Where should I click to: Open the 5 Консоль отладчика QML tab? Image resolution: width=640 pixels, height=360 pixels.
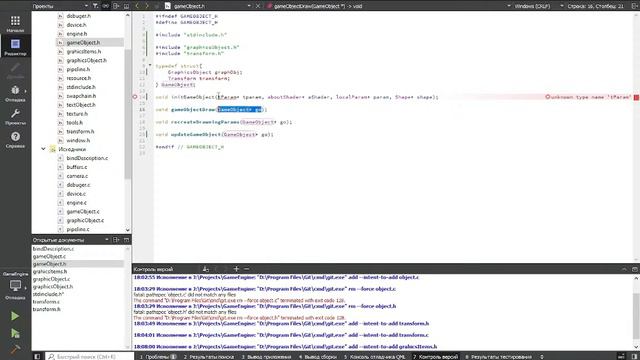click(x=374, y=356)
